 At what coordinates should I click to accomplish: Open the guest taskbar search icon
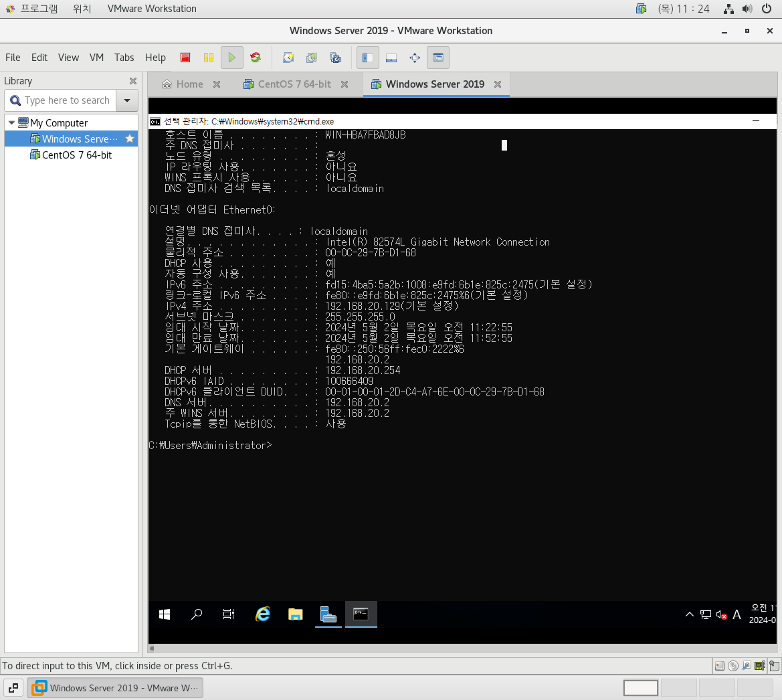(x=197, y=614)
